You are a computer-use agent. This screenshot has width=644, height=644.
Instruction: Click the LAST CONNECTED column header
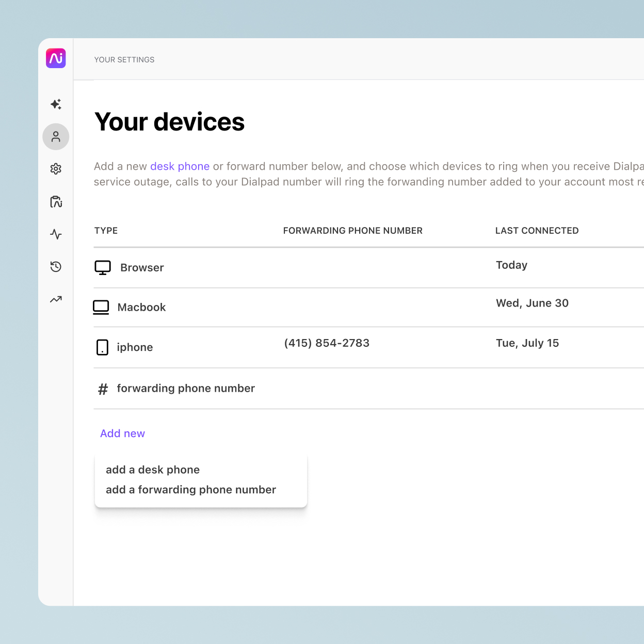(x=537, y=231)
